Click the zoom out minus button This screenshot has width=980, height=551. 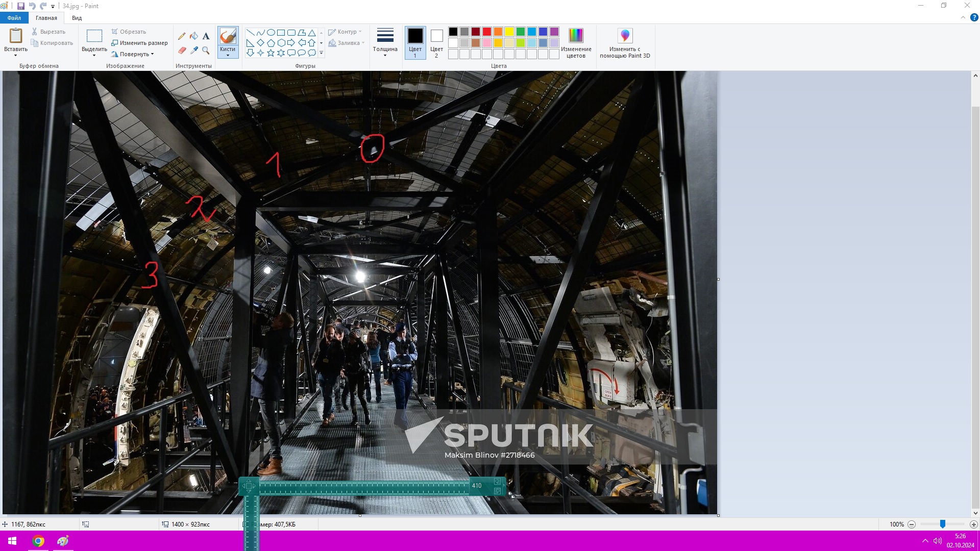912,524
